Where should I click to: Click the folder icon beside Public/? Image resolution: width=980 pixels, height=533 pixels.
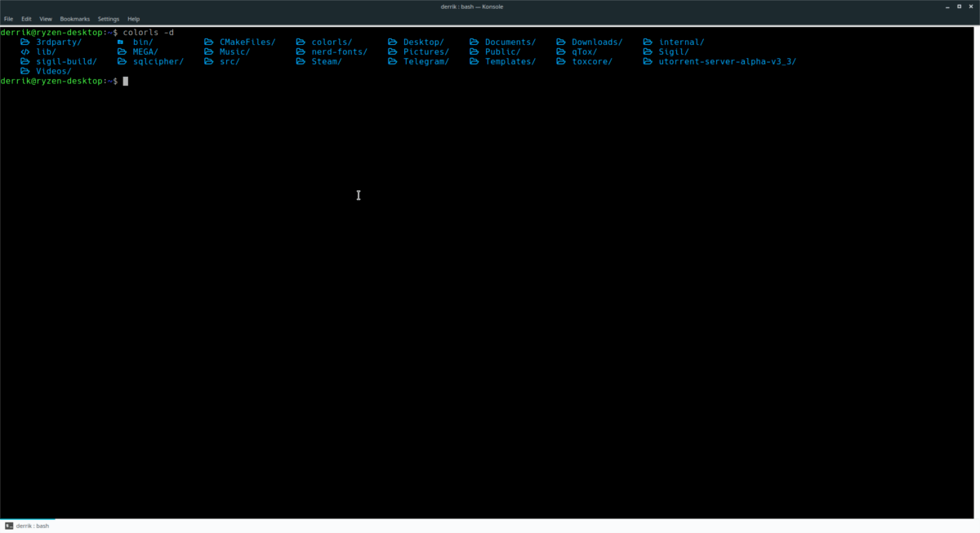tap(474, 51)
